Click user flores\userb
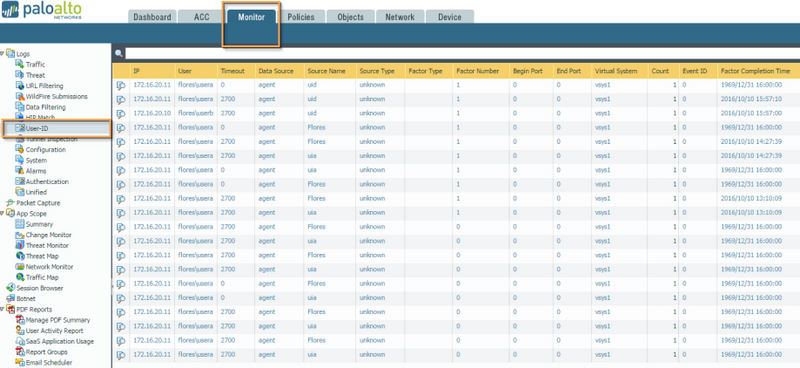 click(x=195, y=113)
